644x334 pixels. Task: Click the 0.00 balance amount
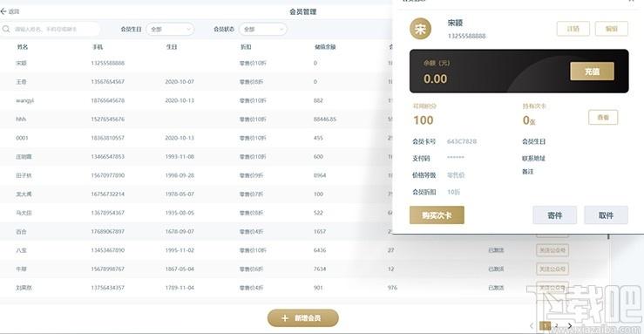click(x=436, y=78)
